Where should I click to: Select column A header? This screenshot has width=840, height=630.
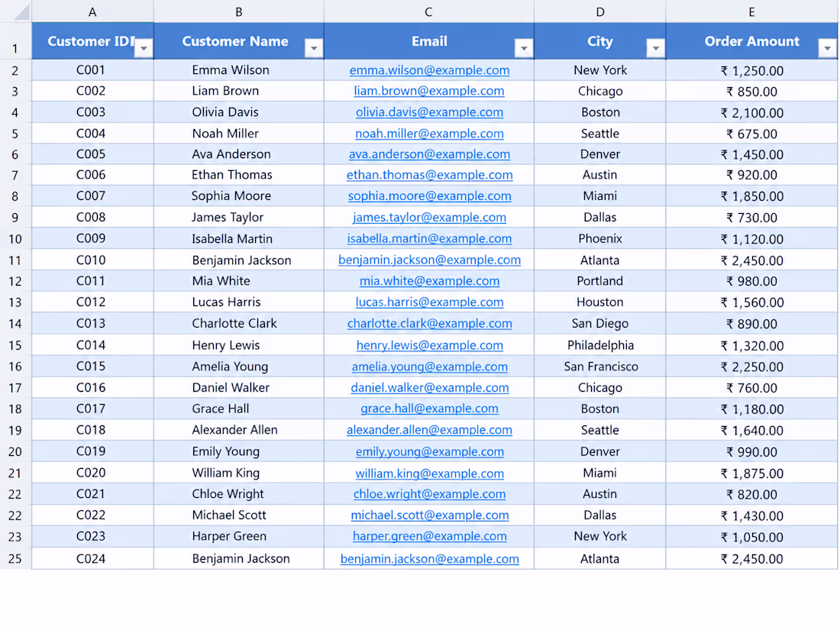click(92, 11)
